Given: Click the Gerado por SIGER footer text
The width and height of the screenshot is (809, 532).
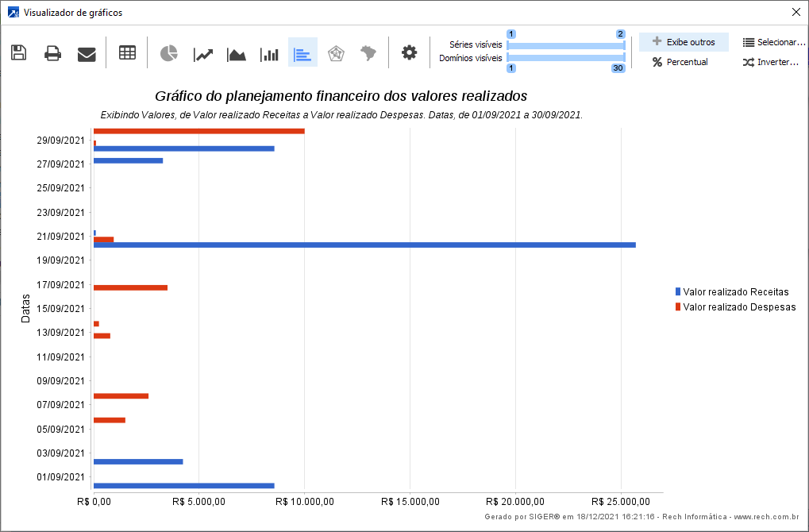Looking at the screenshot, I should 641,517.
